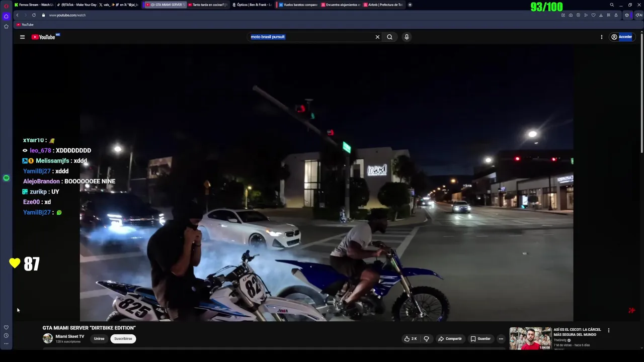Open the Miami Skeet TV channel name

(x=70, y=337)
